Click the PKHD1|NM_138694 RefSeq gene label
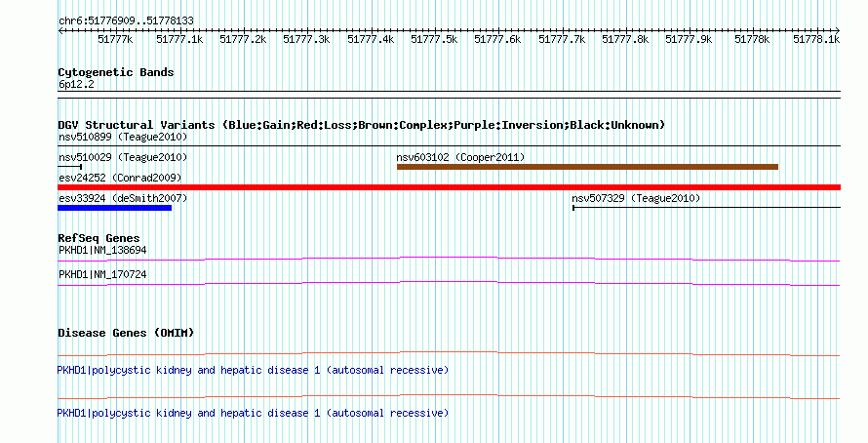The width and height of the screenshot is (868, 443). pyautogui.click(x=102, y=251)
